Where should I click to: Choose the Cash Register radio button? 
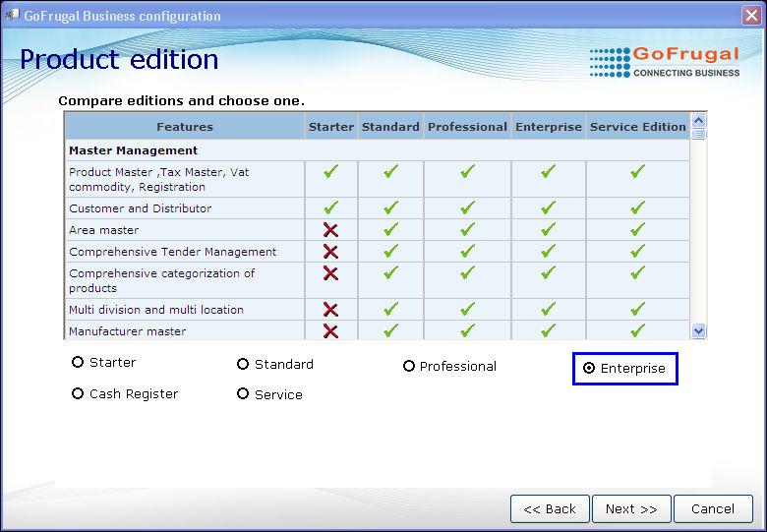tap(78, 393)
